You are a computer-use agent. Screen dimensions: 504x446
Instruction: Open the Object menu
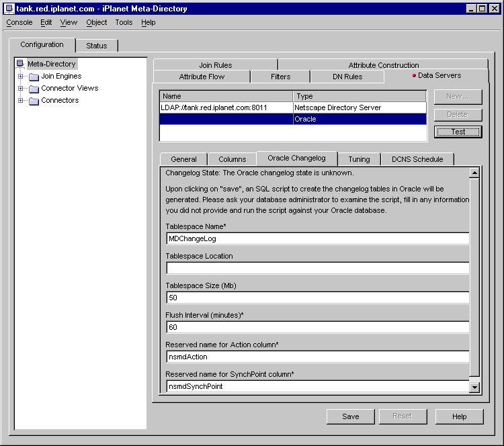pos(96,22)
